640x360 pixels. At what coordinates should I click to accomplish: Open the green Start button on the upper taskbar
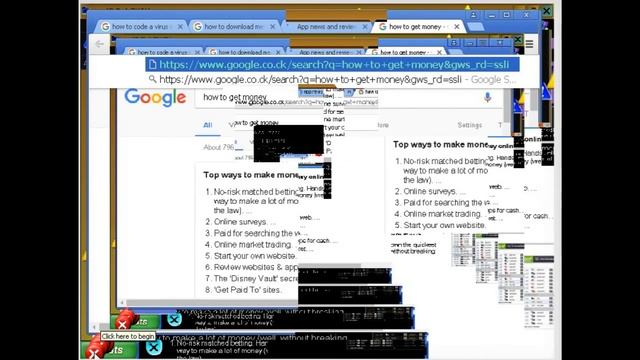(x=135, y=322)
